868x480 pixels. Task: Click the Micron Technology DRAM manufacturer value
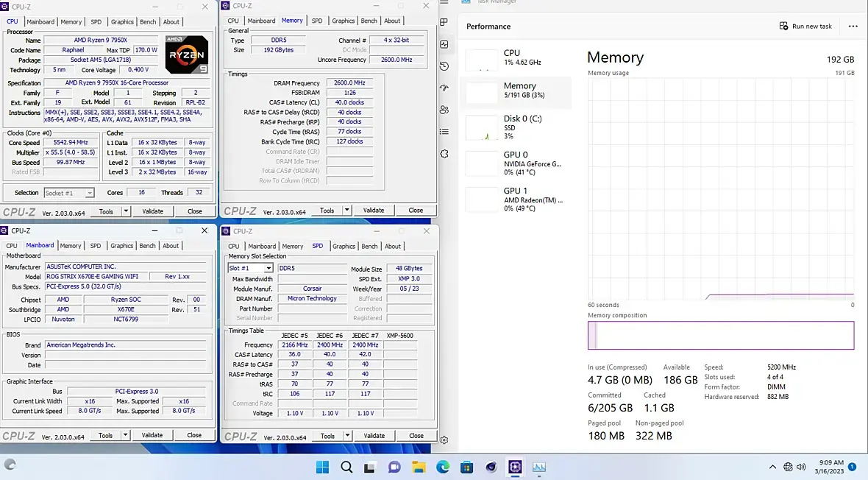coord(312,298)
